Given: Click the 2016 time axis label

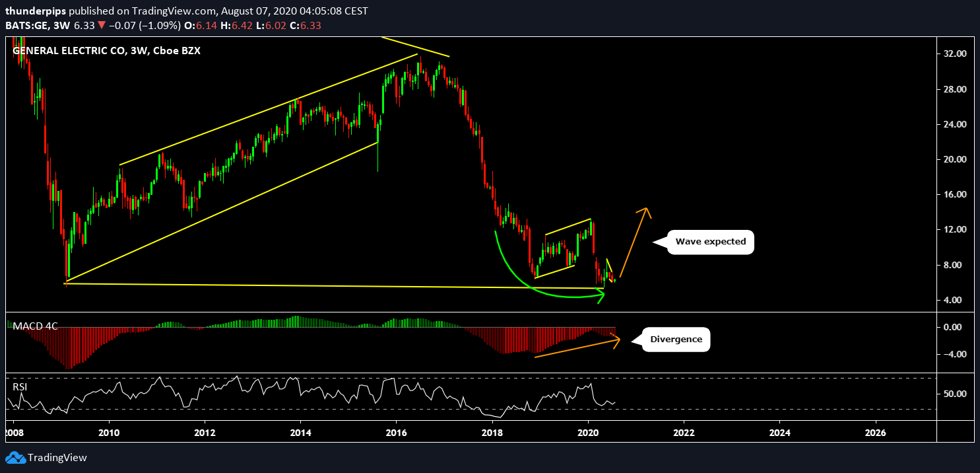Looking at the screenshot, I should (396, 433).
